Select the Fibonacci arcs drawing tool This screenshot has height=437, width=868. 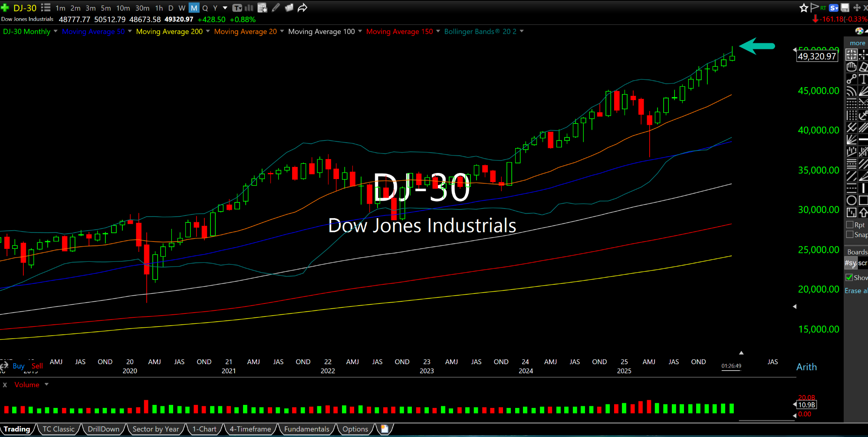pyautogui.click(x=852, y=91)
